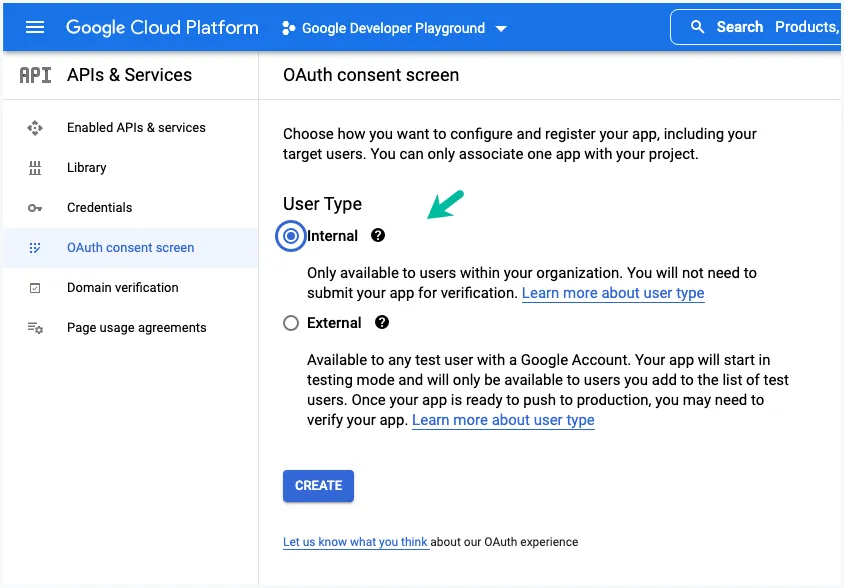Screen dimensions: 844x588
Task: Click the search magnifier icon
Action: point(697,27)
